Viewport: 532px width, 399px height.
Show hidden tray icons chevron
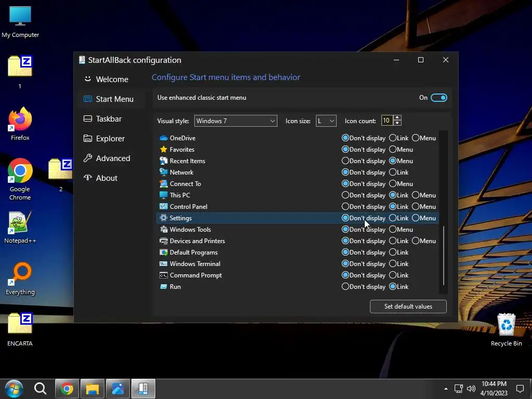[x=446, y=389]
